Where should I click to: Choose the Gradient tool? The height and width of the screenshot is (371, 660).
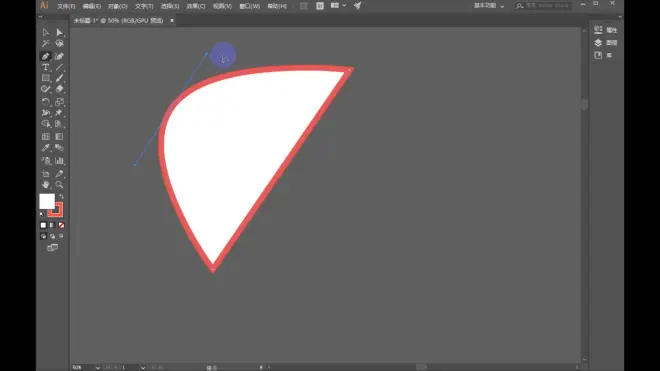pyautogui.click(x=59, y=137)
